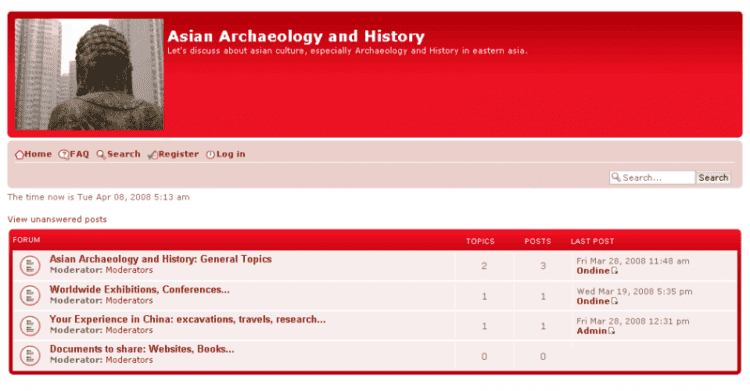Click the site description tagline text
Image resolution: width=750 pixels, height=391 pixels.
(x=347, y=51)
